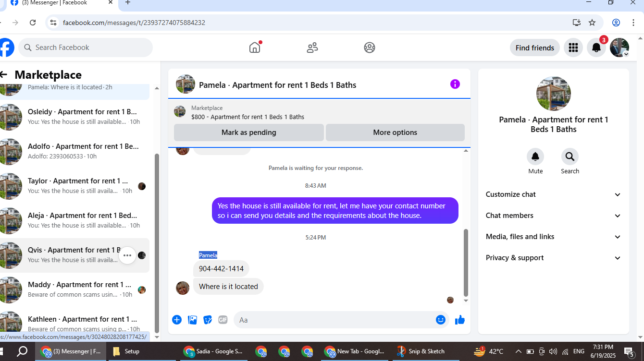Go back using the arrow beside Marketplace
The height and width of the screenshot is (361, 644).
point(4,74)
